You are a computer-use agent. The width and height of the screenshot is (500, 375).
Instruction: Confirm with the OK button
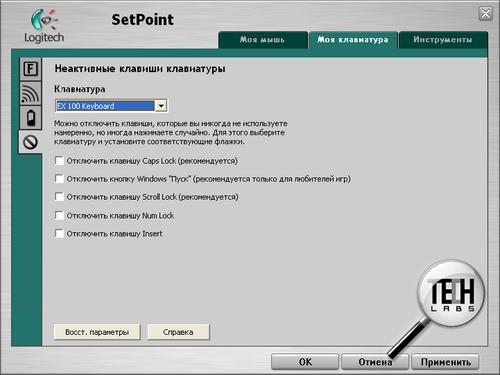click(305, 362)
